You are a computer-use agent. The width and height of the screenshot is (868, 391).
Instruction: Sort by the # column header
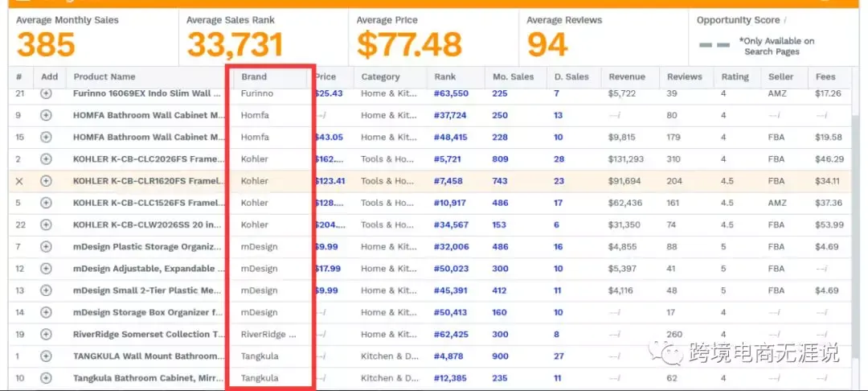(x=19, y=77)
